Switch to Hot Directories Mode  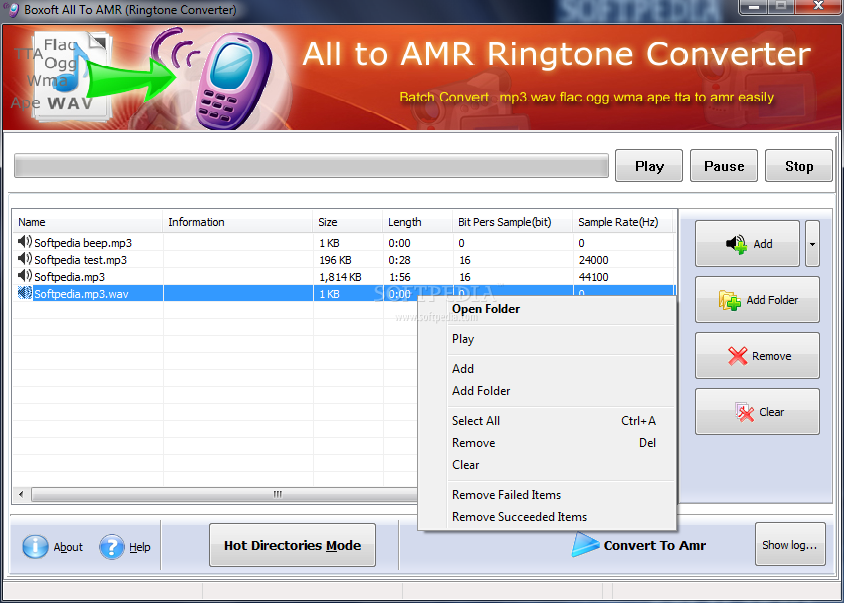(x=292, y=545)
